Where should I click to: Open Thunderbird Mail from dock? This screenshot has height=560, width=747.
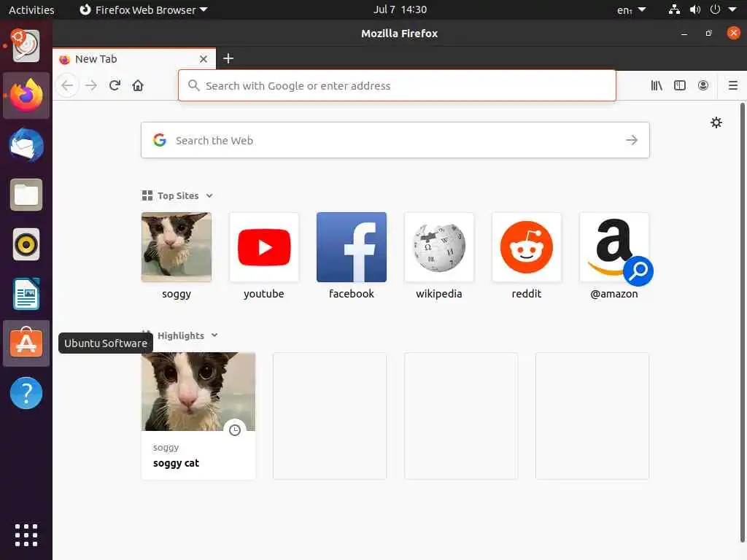(26, 145)
